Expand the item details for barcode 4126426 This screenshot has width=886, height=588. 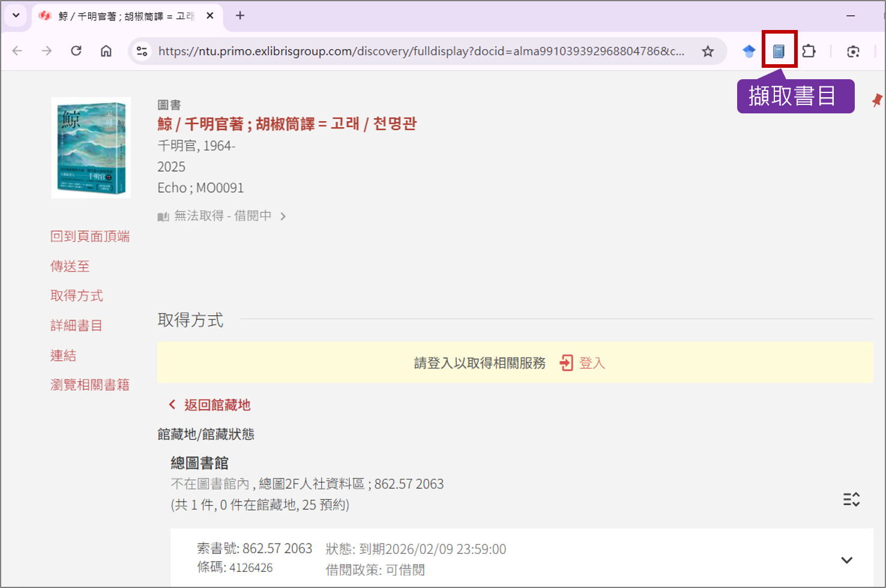846,560
